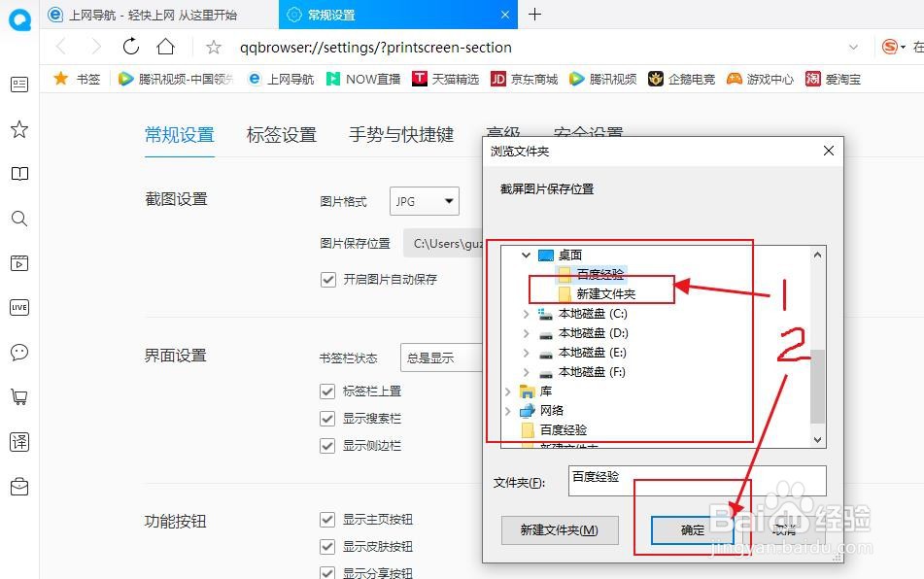The height and width of the screenshot is (579, 924).
Task: Open the favorites star in sidebar
Action: point(19,129)
